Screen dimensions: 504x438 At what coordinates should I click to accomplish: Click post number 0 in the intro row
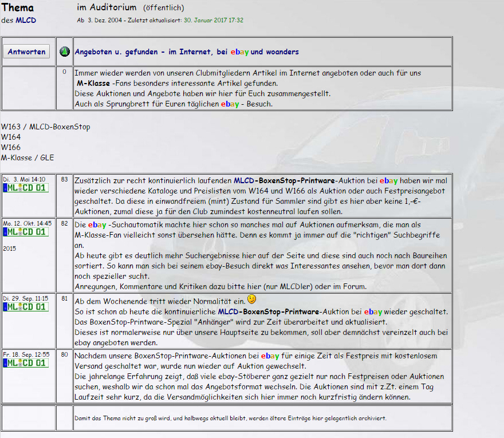[65, 72]
